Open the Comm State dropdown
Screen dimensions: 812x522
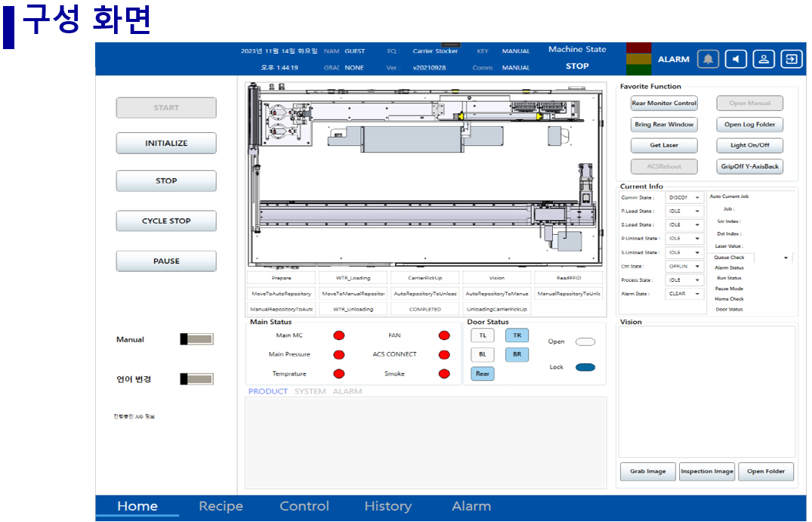click(684, 198)
